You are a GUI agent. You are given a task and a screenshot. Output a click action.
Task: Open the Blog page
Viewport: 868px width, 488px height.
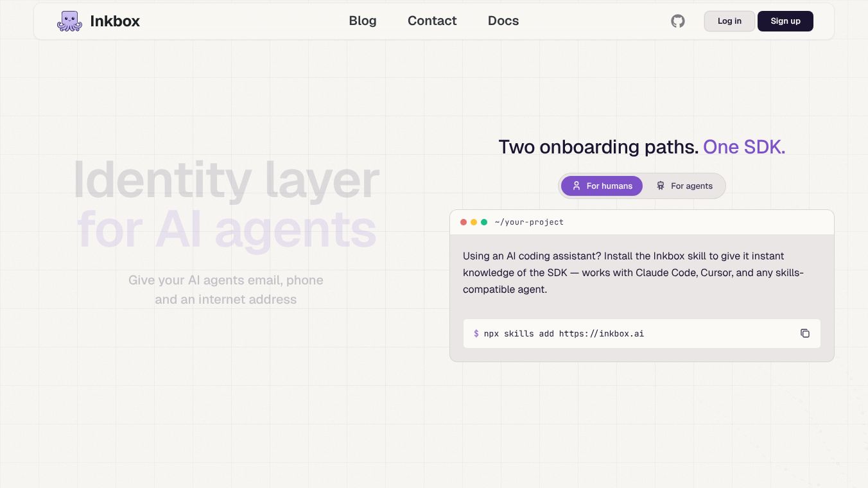point(363,21)
